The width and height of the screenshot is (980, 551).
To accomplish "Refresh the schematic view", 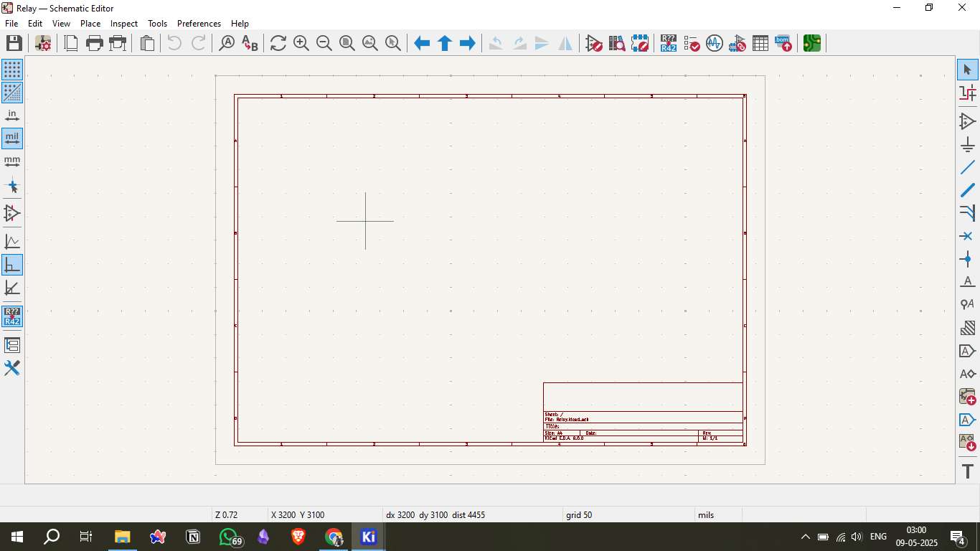I will click(x=278, y=43).
